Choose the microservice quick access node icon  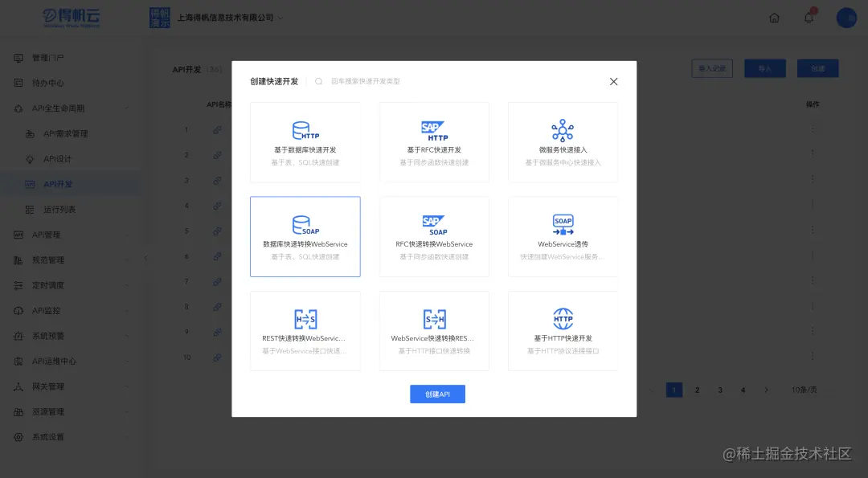tap(563, 131)
